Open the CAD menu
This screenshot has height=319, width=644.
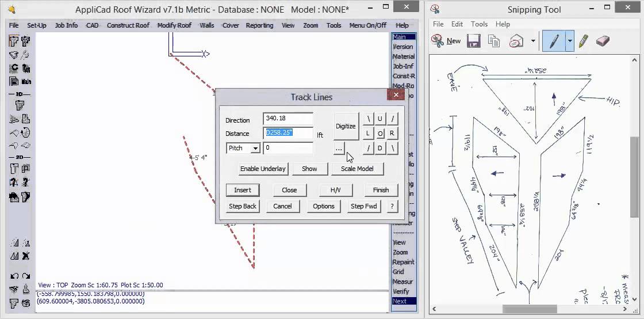(x=93, y=25)
